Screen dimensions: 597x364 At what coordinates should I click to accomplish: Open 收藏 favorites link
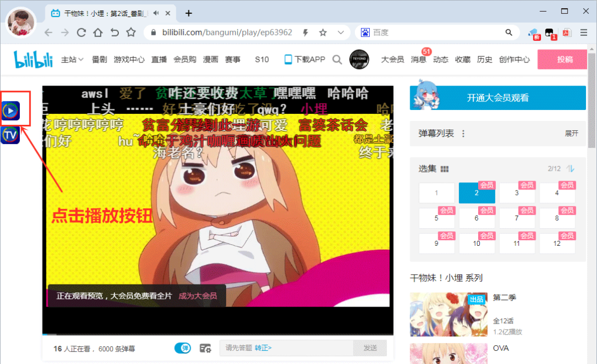463,60
